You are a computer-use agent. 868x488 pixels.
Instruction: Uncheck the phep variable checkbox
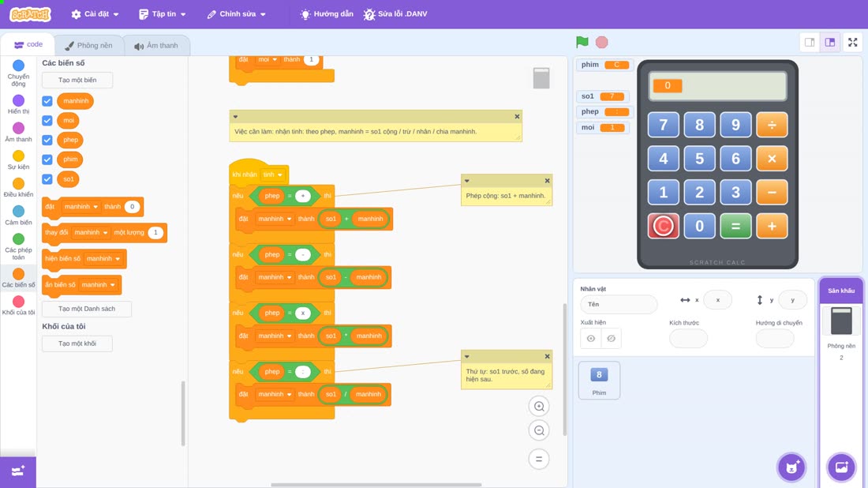pos(47,140)
